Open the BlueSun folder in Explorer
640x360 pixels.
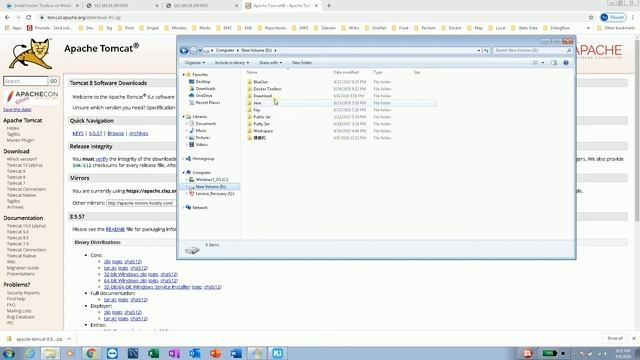click(x=260, y=82)
